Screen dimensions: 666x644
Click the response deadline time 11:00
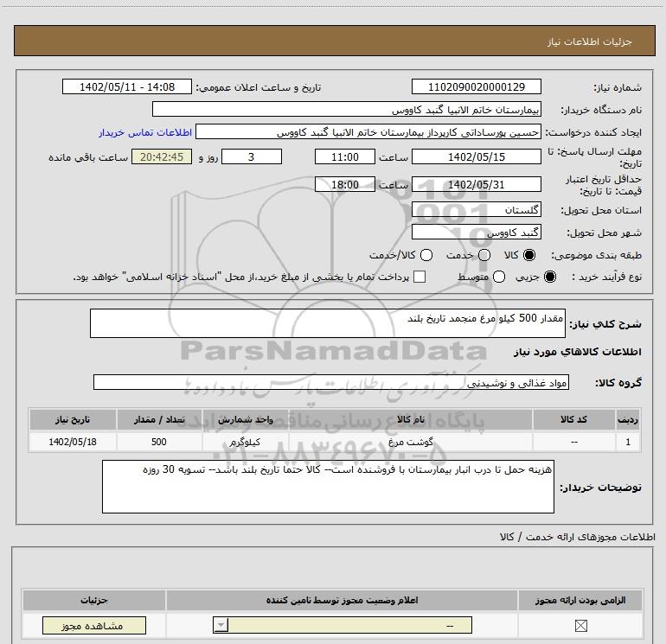345,156
